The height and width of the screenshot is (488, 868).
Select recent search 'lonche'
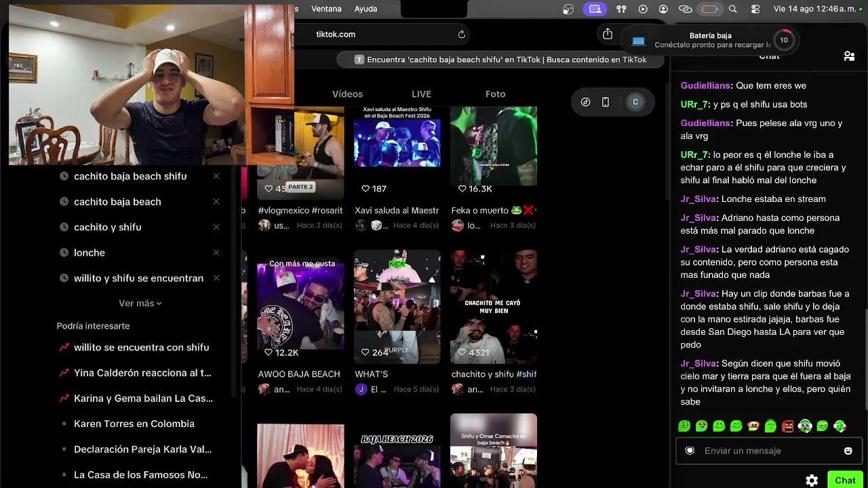click(x=90, y=253)
